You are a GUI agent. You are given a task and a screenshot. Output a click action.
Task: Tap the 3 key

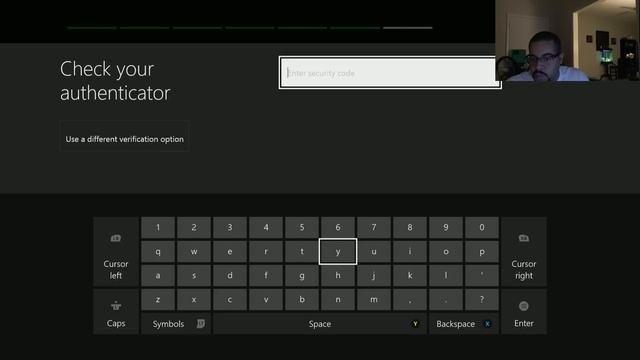coord(230,227)
